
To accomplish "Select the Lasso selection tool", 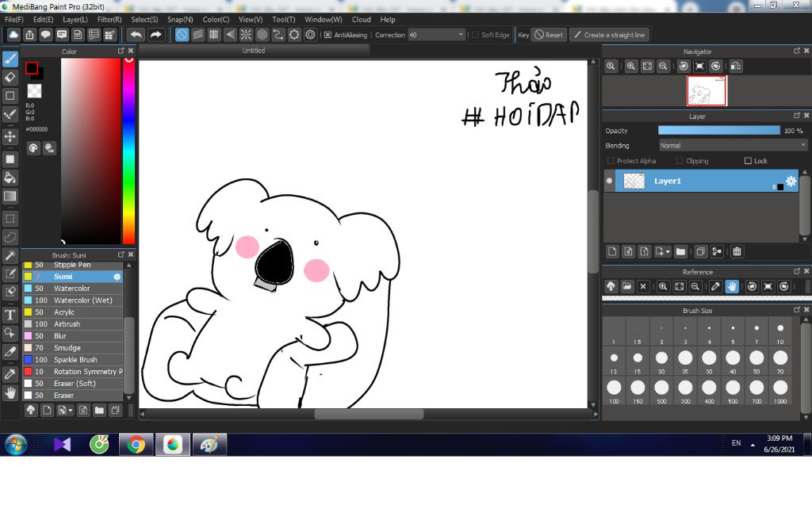I will 10,237.
